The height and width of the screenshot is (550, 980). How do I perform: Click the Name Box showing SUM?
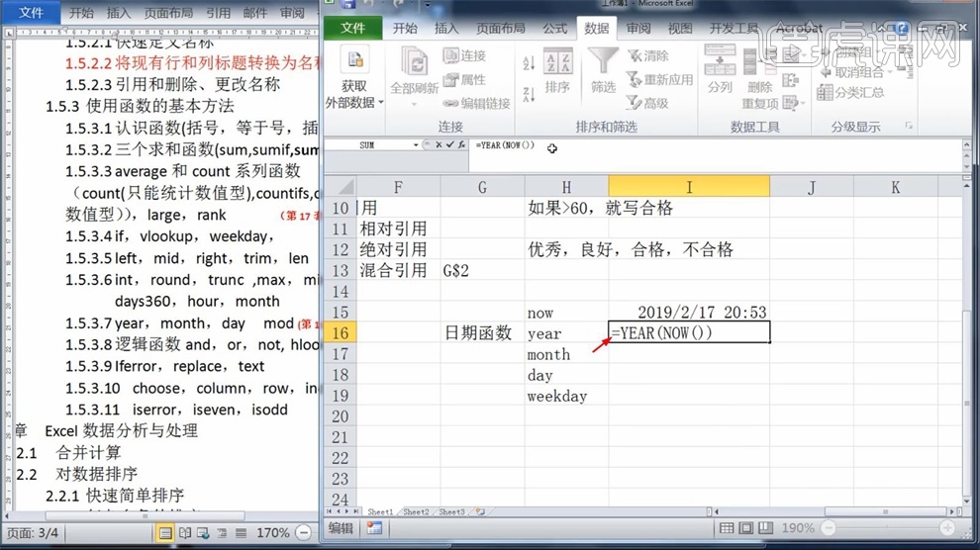click(367, 144)
